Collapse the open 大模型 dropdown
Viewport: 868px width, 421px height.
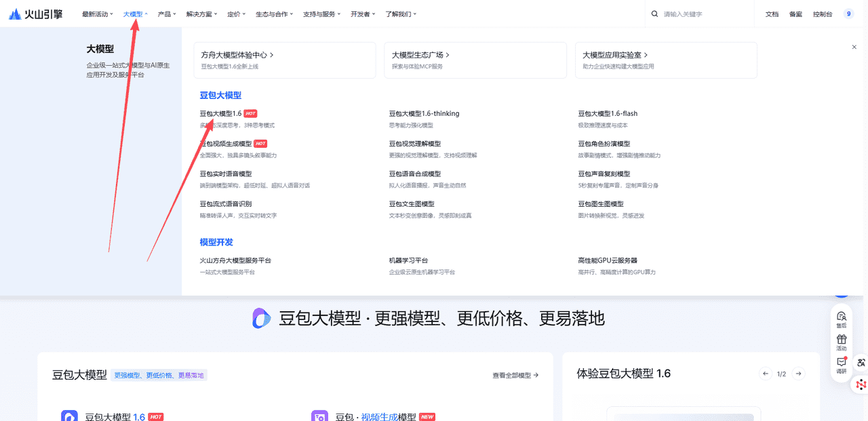click(x=134, y=13)
